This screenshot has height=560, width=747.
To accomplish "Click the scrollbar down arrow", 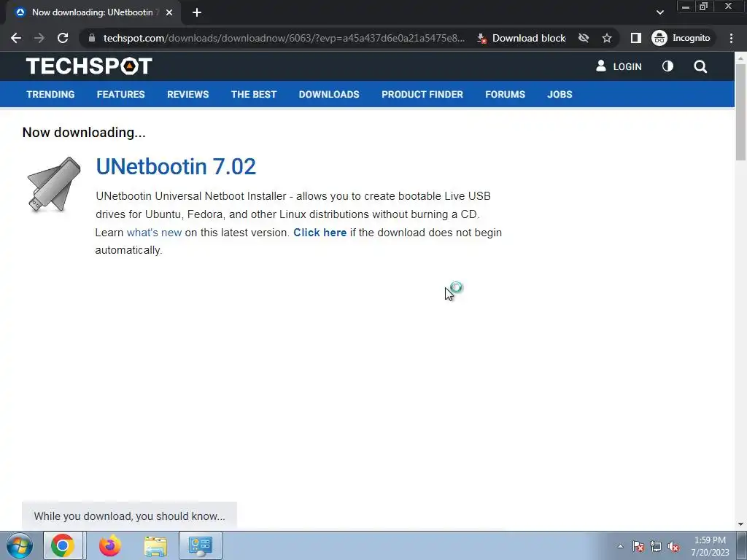I will [x=740, y=524].
